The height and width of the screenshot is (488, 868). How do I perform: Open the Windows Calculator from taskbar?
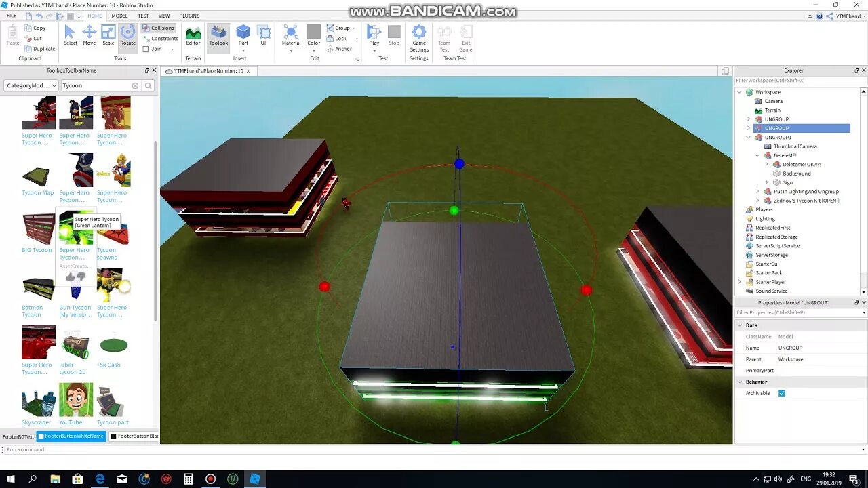pos(189,479)
